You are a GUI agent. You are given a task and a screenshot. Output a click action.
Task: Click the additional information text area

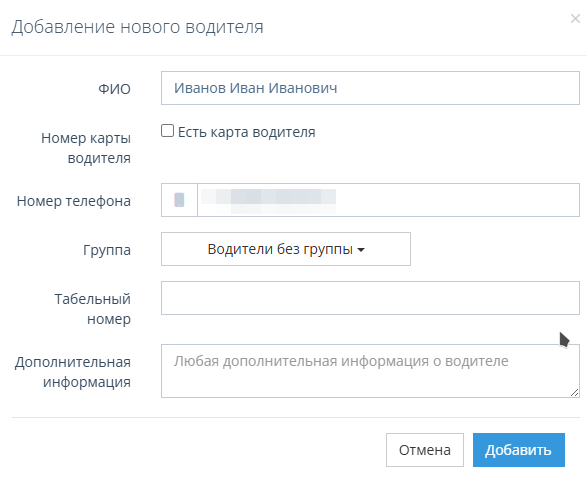(x=370, y=371)
